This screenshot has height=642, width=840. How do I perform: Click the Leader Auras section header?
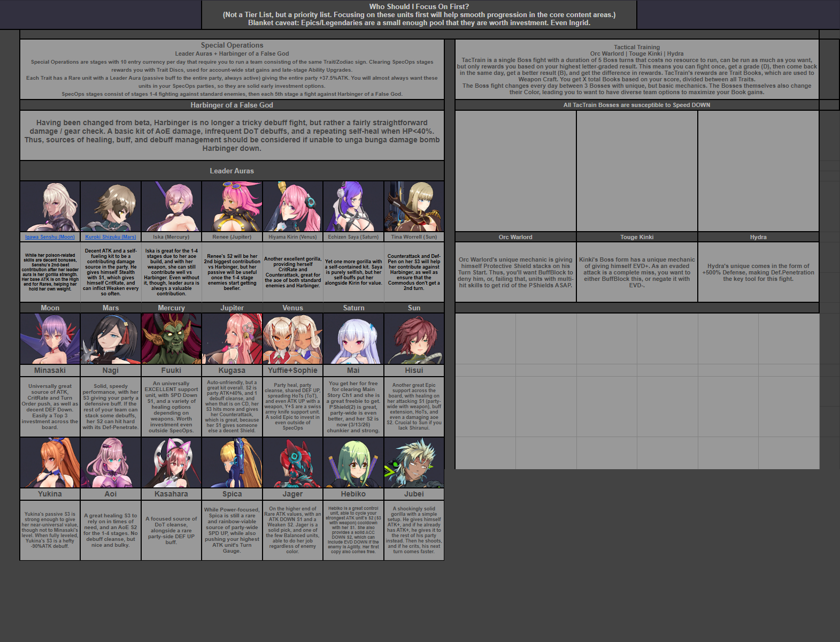232,171
